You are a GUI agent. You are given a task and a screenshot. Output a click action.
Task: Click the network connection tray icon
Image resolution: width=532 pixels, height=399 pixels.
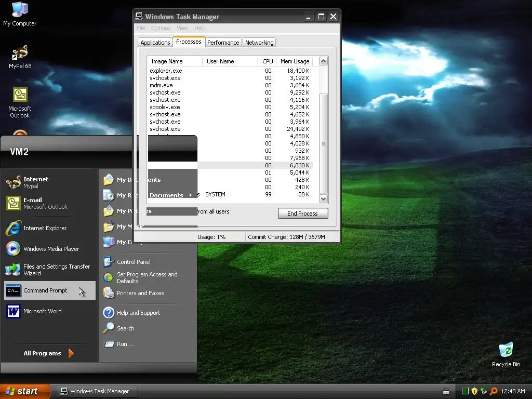(484, 391)
